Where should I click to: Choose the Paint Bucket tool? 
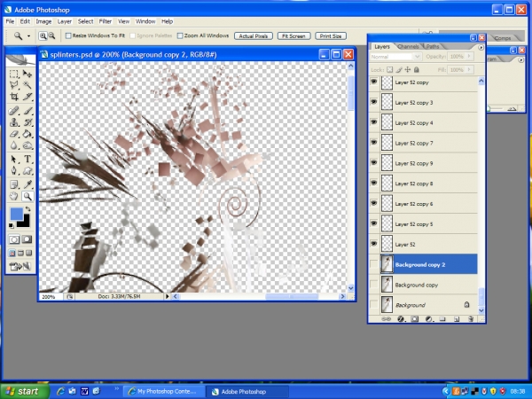27,134
